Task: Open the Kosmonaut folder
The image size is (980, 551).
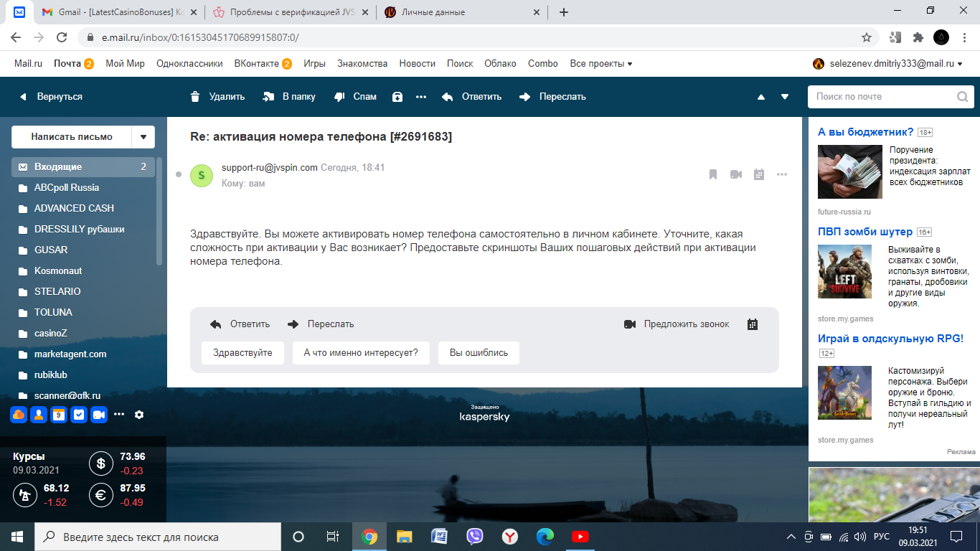Action: pyautogui.click(x=83, y=270)
